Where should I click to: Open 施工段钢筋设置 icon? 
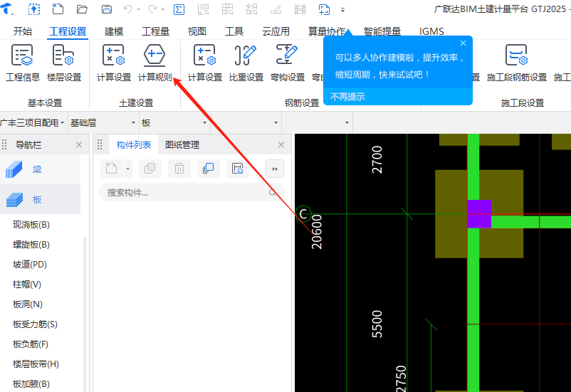click(517, 63)
